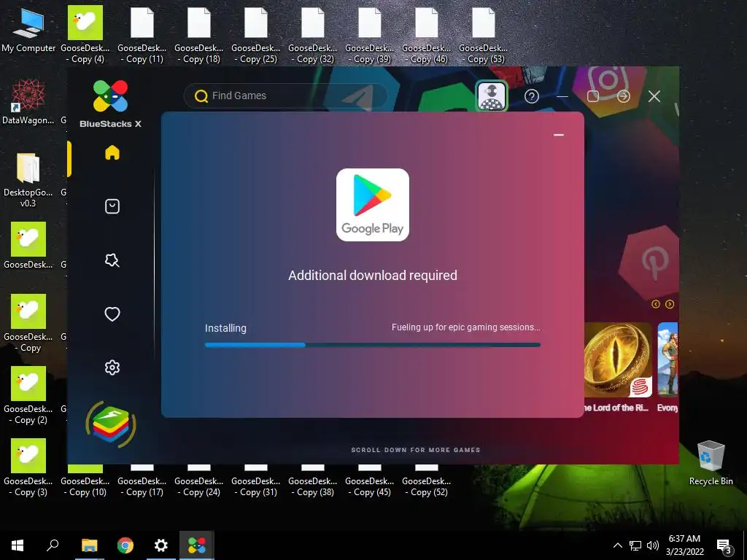Click BlueStacks X taskbar button
The width and height of the screenshot is (747, 560).
pyautogui.click(x=197, y=545)
